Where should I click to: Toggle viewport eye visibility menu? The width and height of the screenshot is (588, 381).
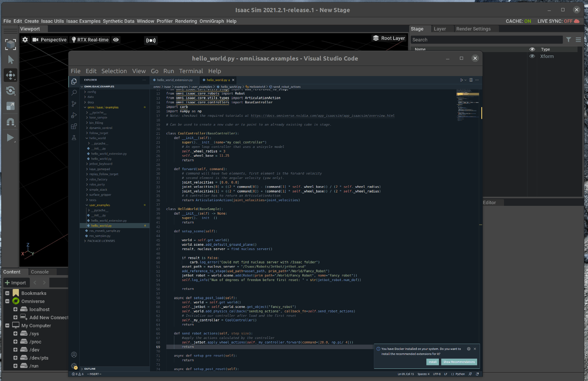click(116, 39)
